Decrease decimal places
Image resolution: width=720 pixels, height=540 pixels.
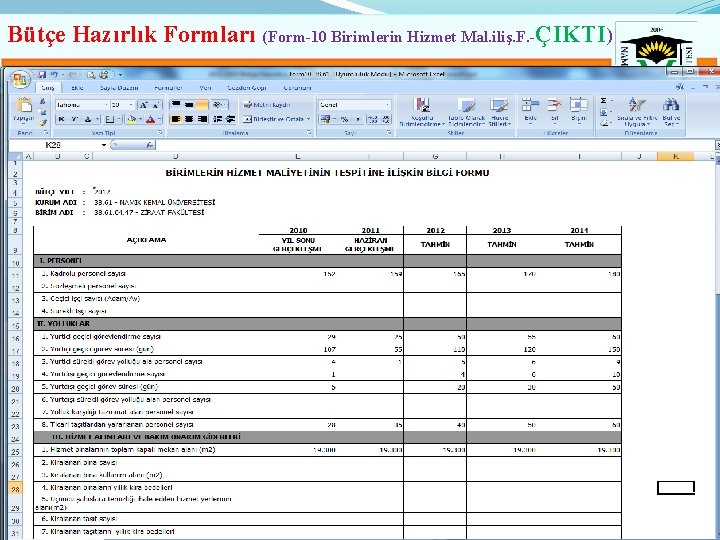point(386,119)
